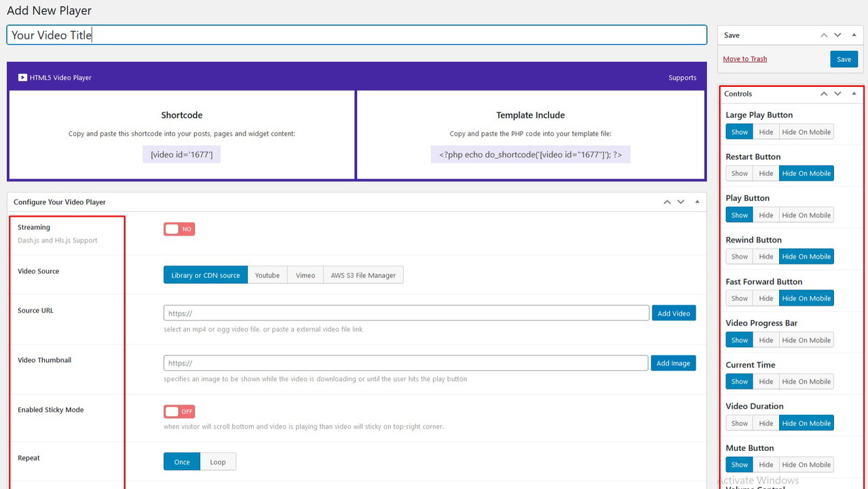Move Configure Your Video Player panel down

coord(681,202)
